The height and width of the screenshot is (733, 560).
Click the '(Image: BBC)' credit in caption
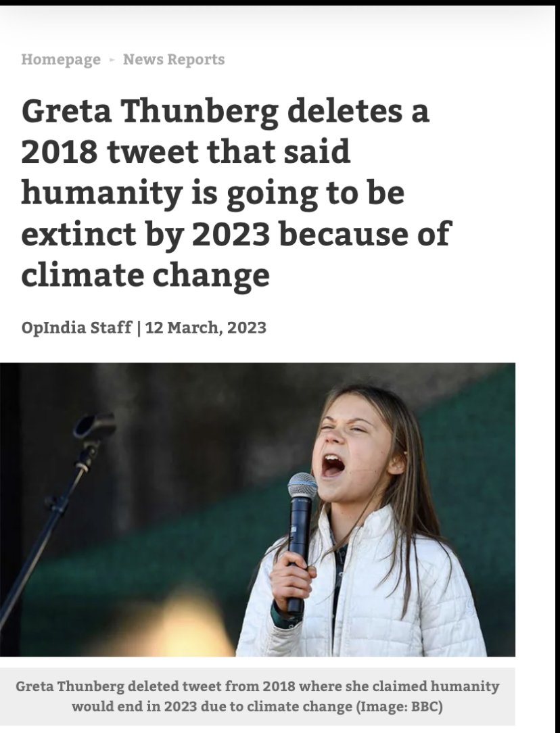click(399, 706)
